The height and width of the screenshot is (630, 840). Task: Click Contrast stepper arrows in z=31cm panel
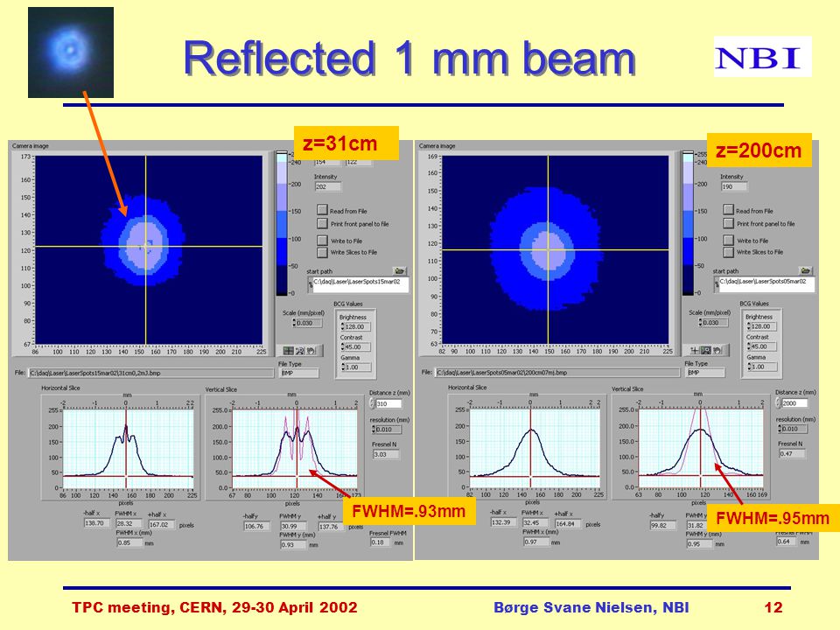pos(343,346)
